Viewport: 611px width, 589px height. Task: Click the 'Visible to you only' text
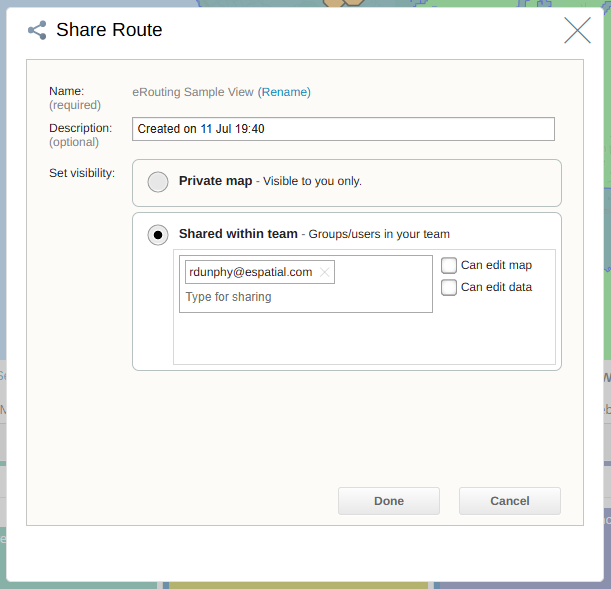pyautogui.click(x=312, y=181)
